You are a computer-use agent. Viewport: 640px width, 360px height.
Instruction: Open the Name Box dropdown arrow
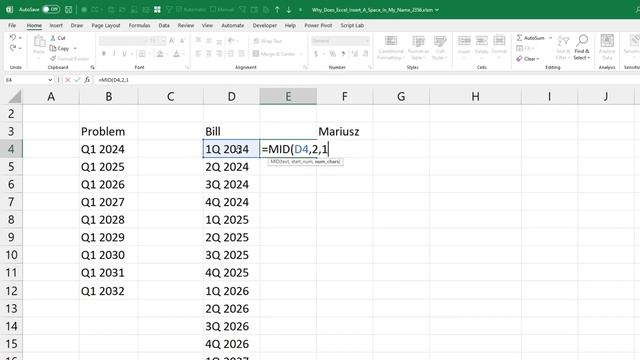(50, 80)
